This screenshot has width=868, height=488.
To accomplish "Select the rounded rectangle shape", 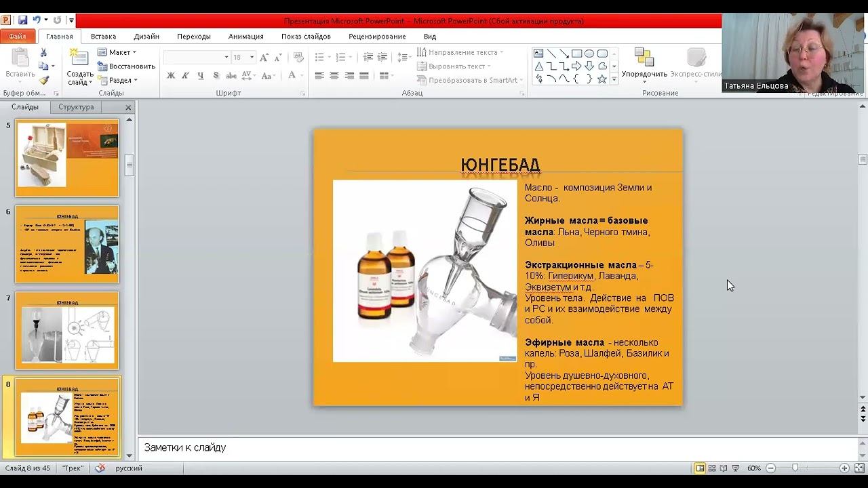I will 602,54.
